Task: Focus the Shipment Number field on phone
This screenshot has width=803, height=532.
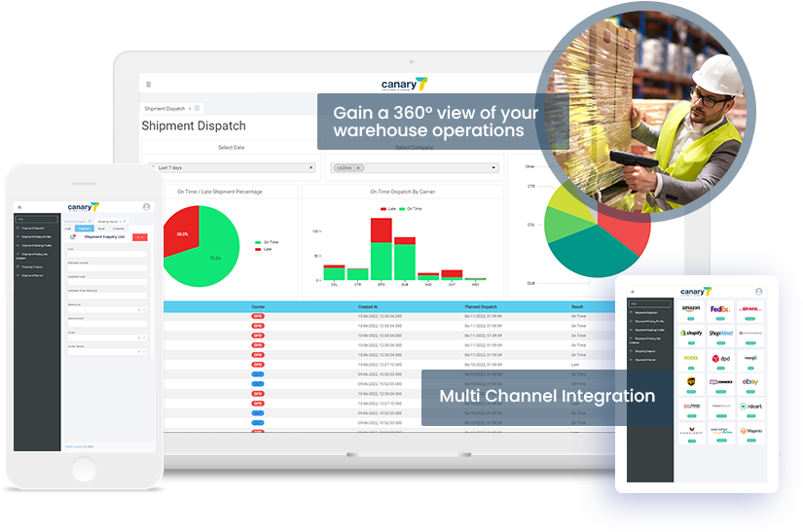Action: tap(107, 268)
